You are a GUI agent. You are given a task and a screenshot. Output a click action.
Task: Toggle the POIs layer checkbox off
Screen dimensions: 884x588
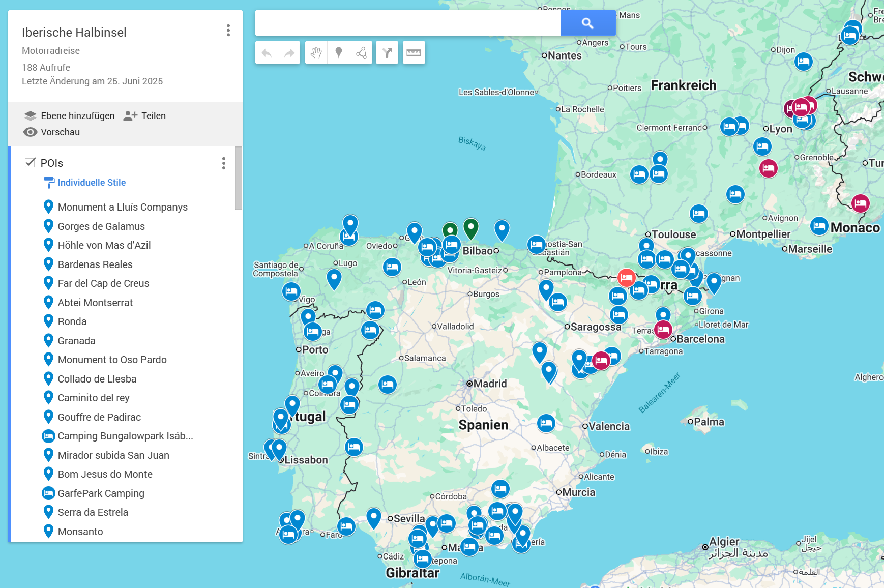(30, 163)
